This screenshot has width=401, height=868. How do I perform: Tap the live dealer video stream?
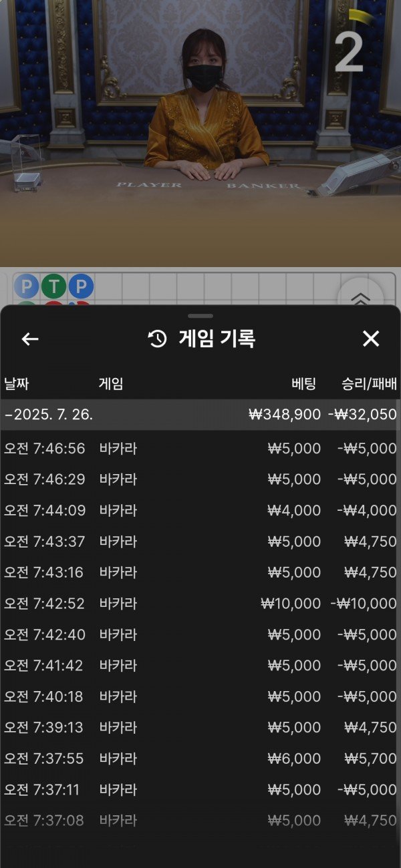point(200,134)
